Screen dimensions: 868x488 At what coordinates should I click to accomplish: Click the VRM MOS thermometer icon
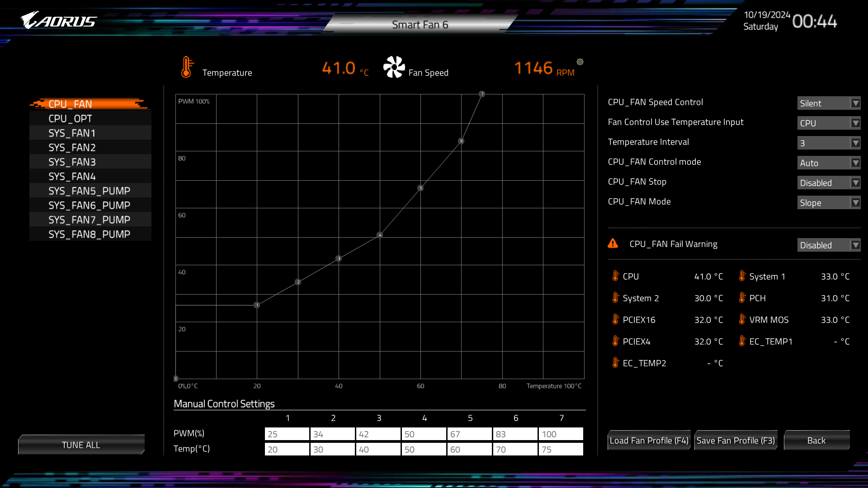tap(742, 319)
